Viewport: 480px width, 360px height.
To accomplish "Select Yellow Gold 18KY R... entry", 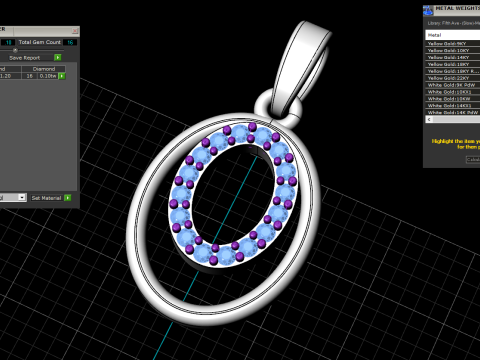I will (x=453, y=71).
